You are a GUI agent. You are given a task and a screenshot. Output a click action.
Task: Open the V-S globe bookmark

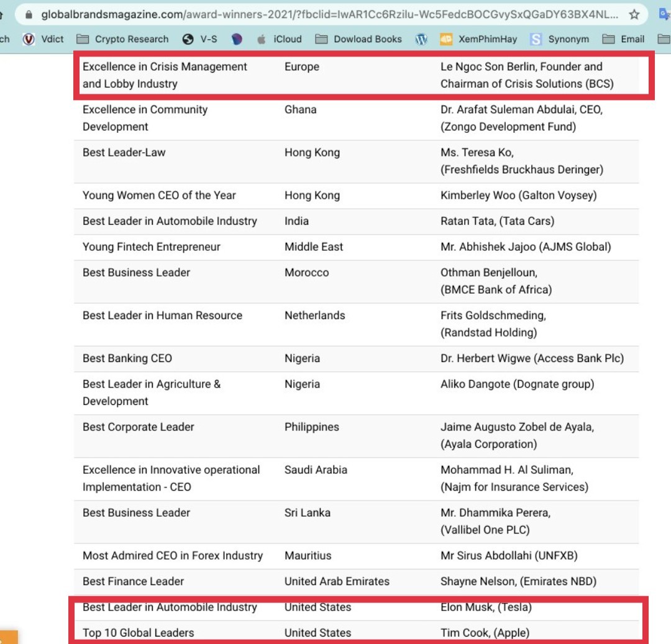pos(200,39)
